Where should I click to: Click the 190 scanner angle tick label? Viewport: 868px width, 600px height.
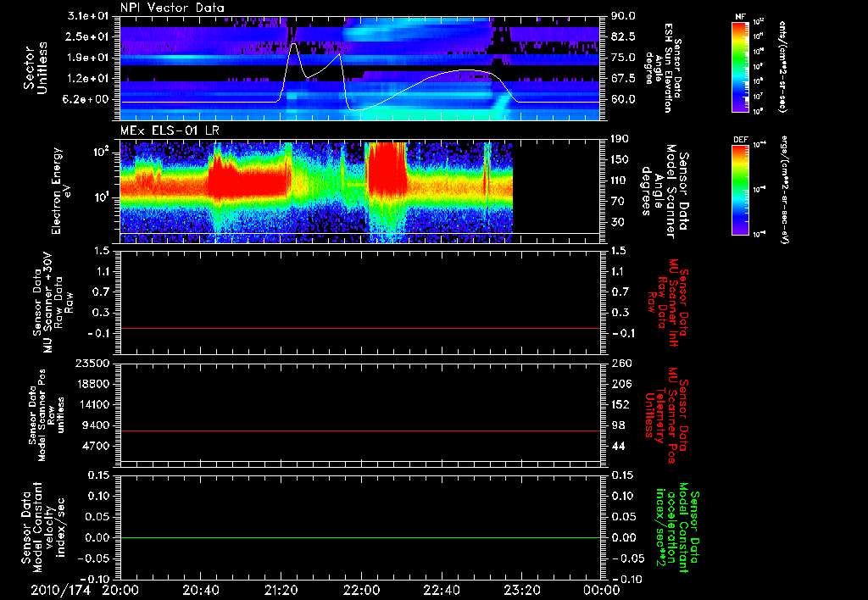coord(620,139)
